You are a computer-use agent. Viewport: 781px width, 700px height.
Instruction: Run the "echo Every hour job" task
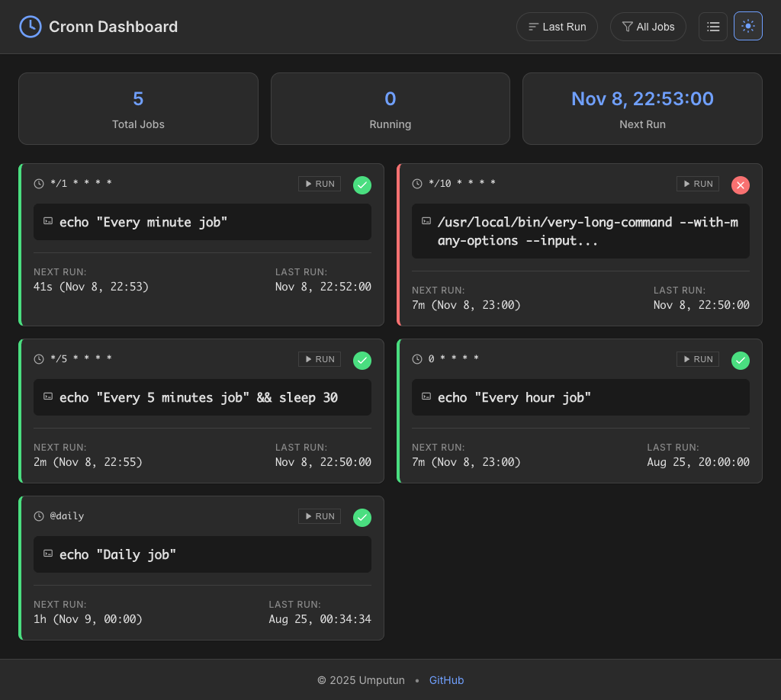[x=697, y=358]
